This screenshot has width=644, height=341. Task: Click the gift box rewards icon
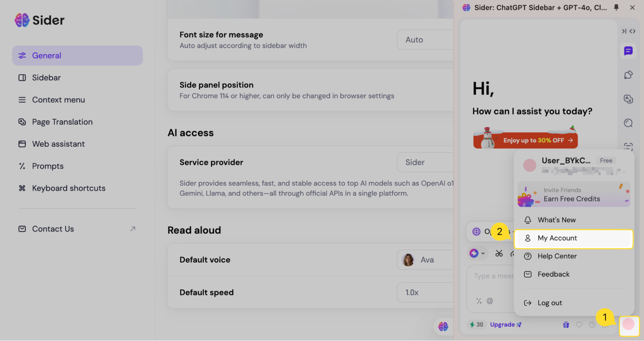coord(566,325)
